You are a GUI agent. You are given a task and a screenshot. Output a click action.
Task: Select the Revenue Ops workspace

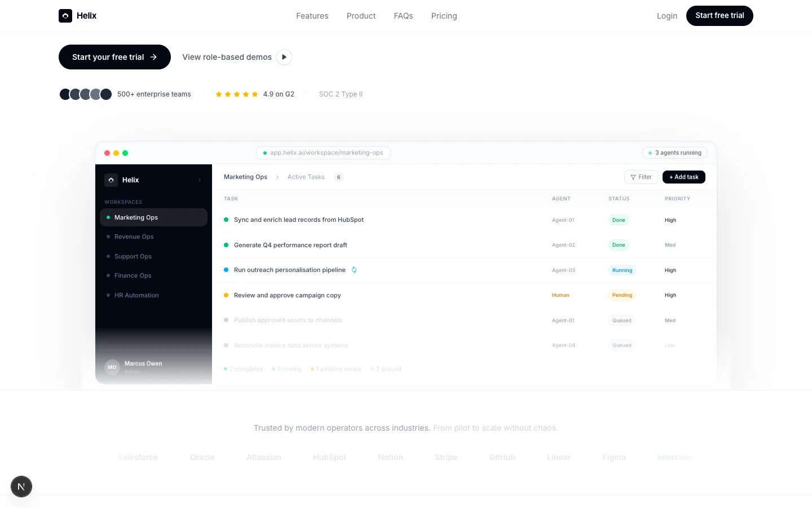click(x=153, y=237)
